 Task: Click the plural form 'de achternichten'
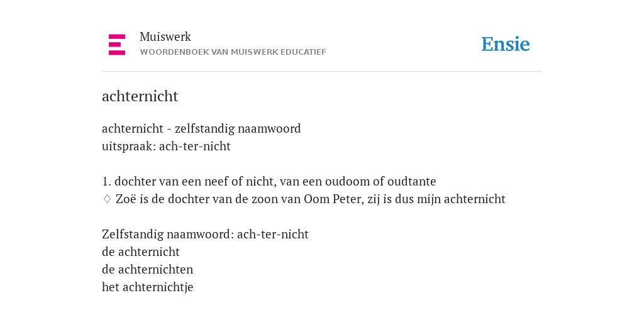point(147,269)
